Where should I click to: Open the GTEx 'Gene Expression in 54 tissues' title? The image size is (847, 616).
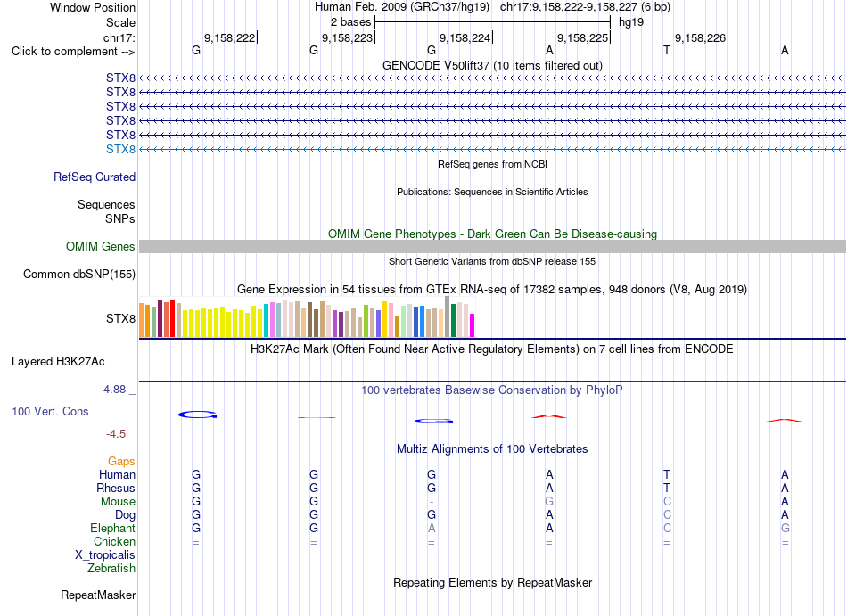pyautogui.click(x=492, y=290)
